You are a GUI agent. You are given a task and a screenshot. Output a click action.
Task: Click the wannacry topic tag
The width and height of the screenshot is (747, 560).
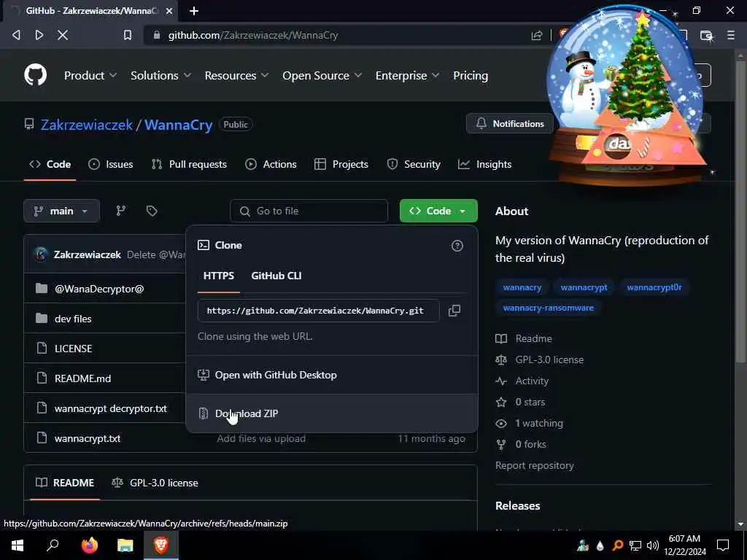(522, 287)
